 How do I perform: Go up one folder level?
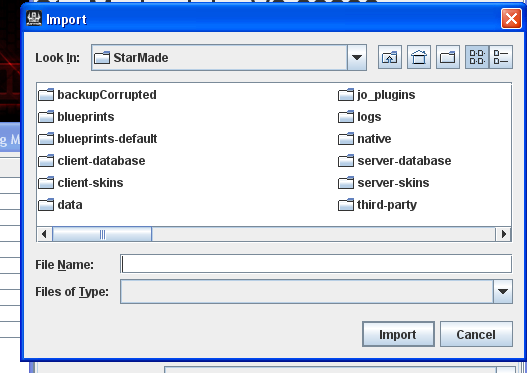click(x=390, y=57)
